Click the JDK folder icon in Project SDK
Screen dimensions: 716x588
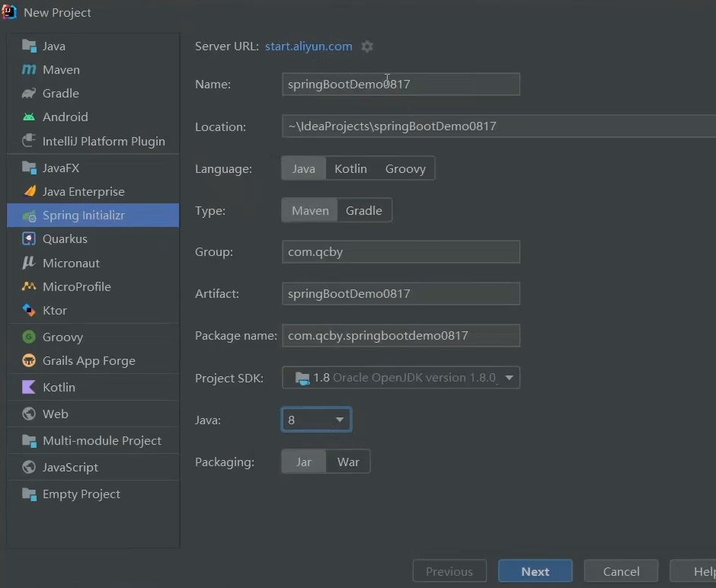click(x=302, y=378)
